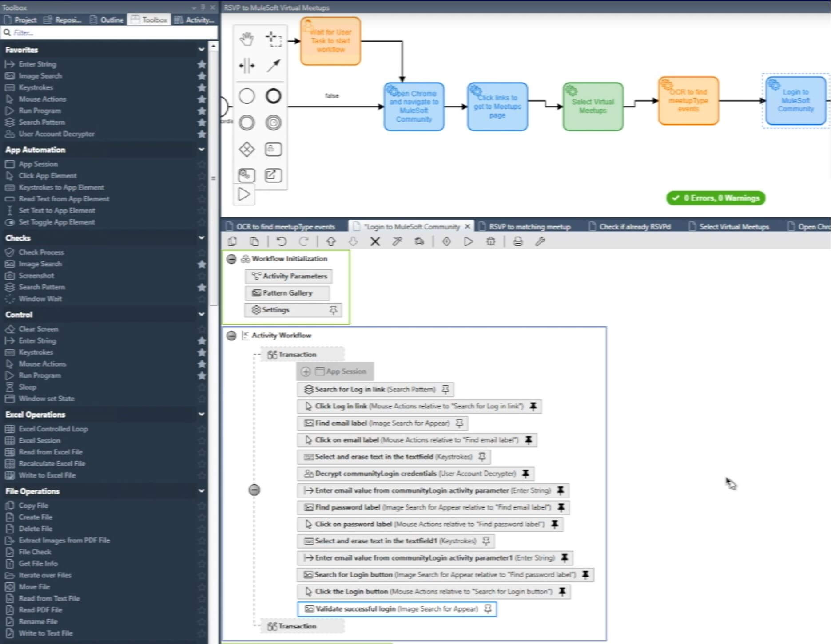Collapse the Checks section

tap(201, 238)
